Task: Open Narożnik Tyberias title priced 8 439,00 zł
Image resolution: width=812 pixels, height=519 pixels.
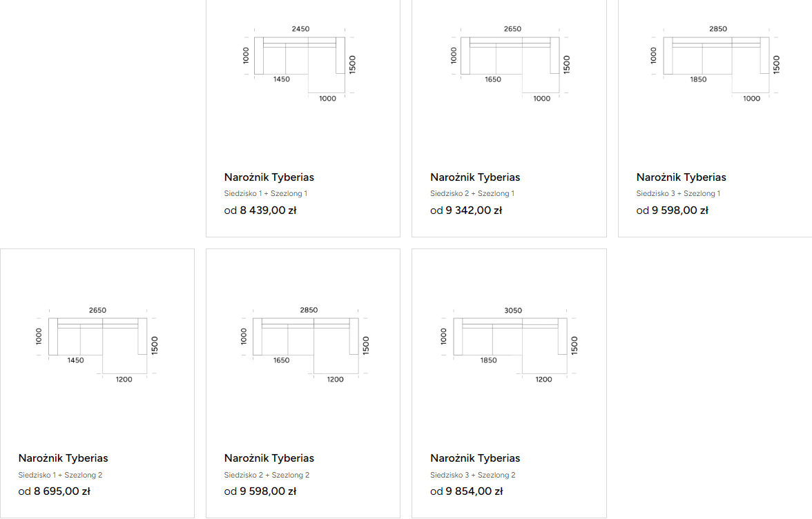Action: point(269,177)
